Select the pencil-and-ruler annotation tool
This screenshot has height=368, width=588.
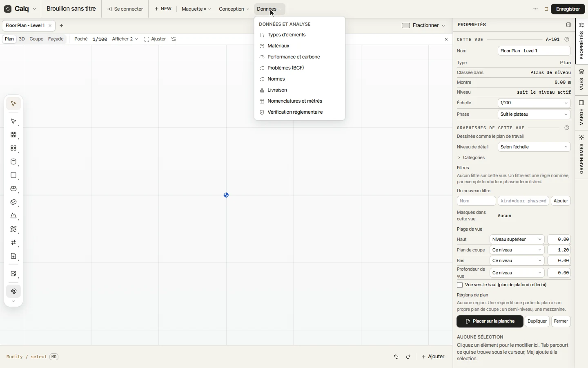[x=13, y=229]
